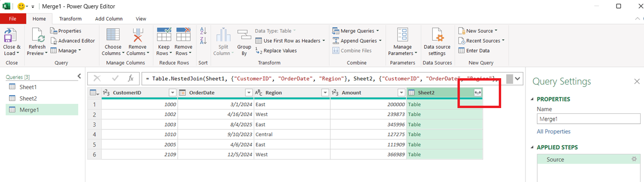
Task: Click the fx insert step icon
Action: click(x=131, y=79)
